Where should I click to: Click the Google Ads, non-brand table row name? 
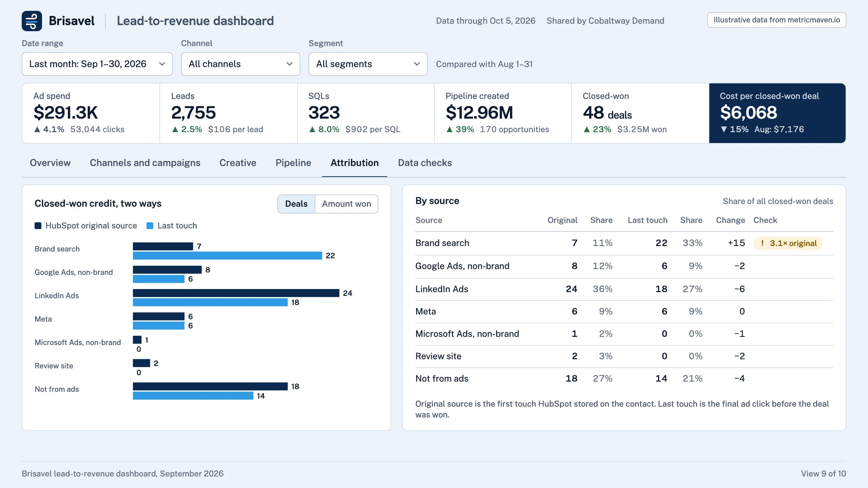(462, 266)
